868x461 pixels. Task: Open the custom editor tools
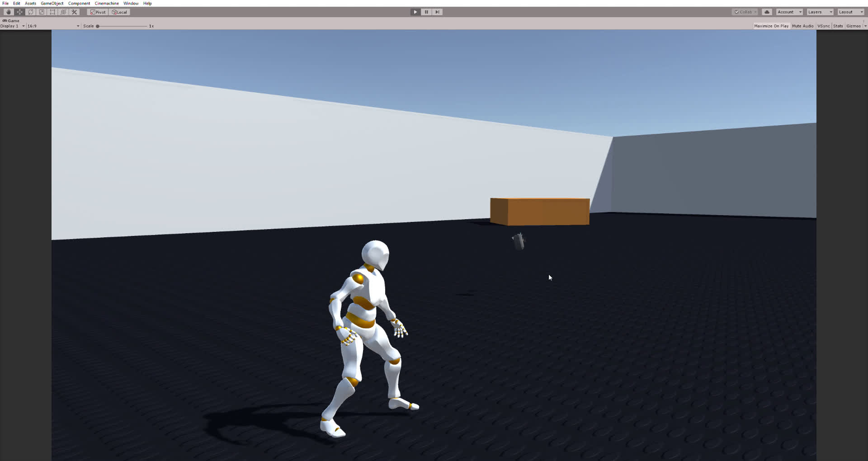(75, 12)
